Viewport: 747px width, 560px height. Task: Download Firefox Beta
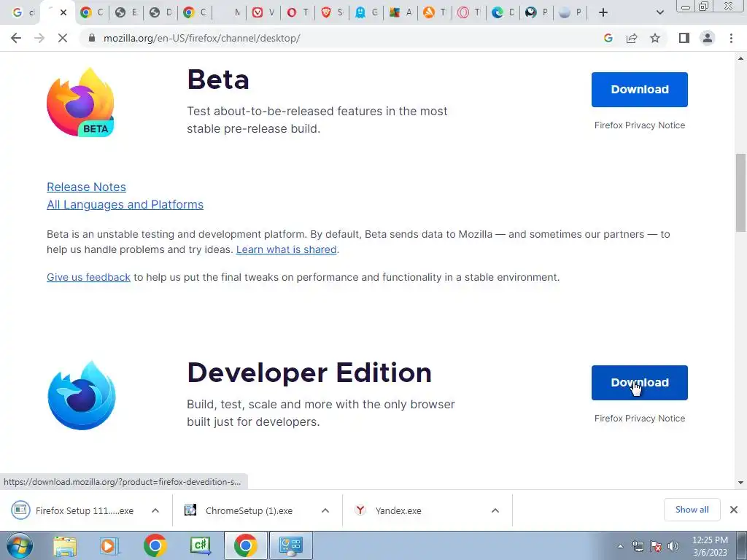pos(639,90)
